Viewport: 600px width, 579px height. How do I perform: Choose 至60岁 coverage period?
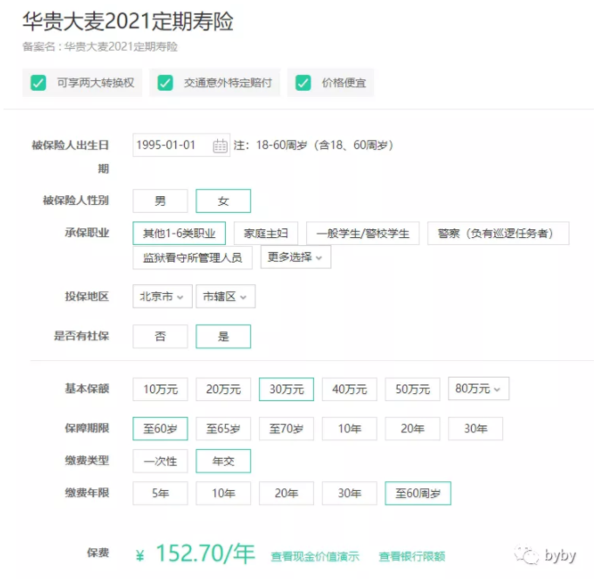coord(160,429)
